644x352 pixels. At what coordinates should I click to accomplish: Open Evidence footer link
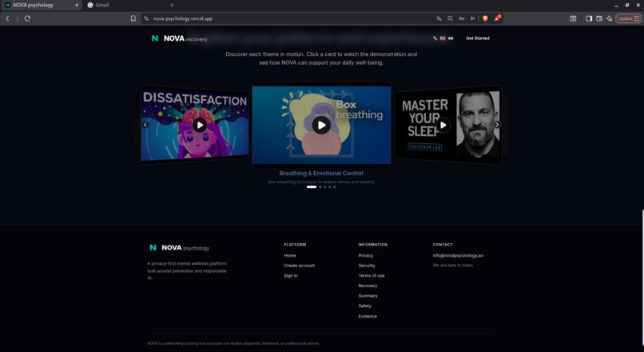coord(368,316)
